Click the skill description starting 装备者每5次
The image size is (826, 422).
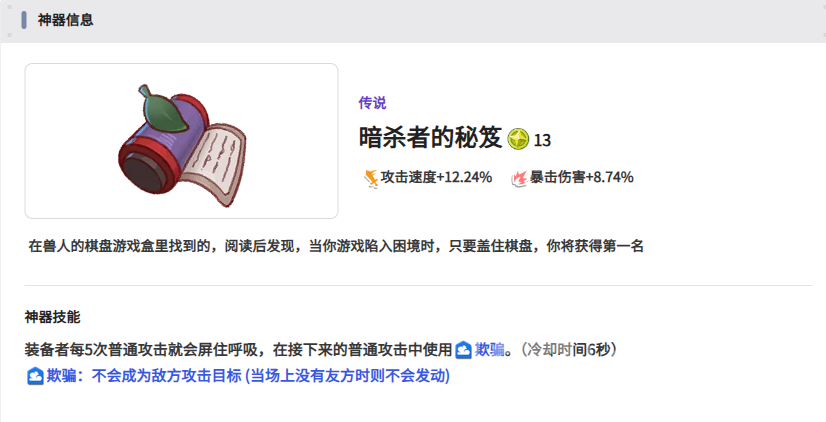[322, 349]
